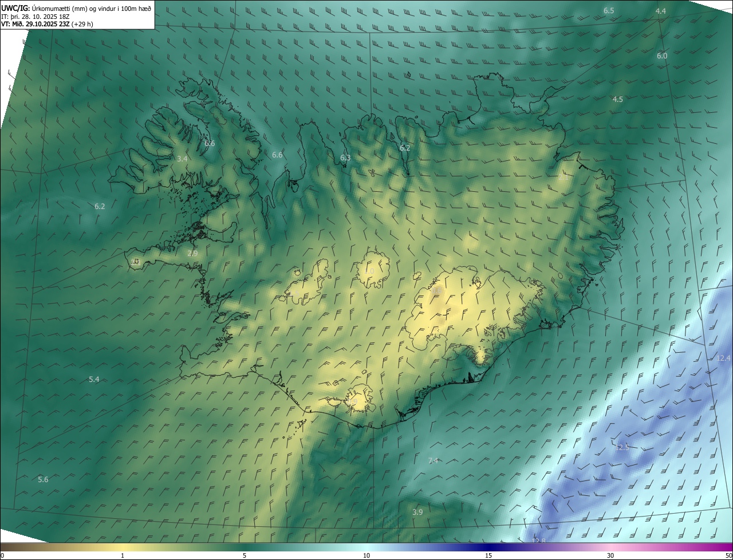Click the 4.5 value label on the map

pyautogui.click(x=617, y=99)
